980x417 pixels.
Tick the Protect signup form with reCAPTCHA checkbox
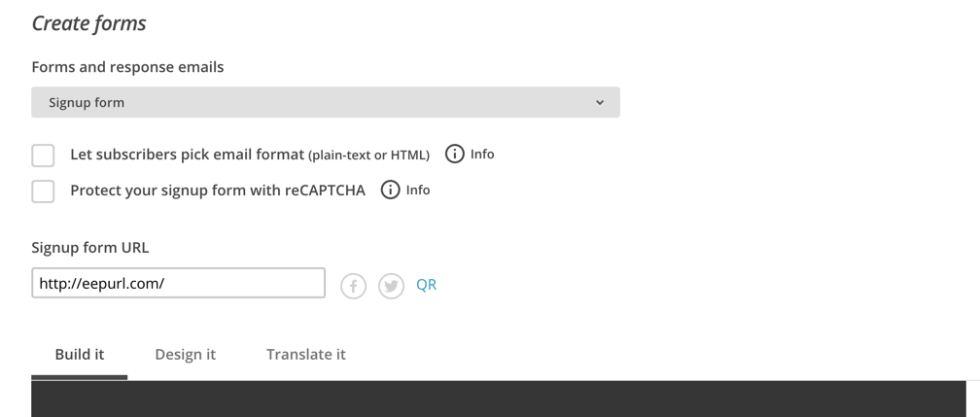pos(43,191)
